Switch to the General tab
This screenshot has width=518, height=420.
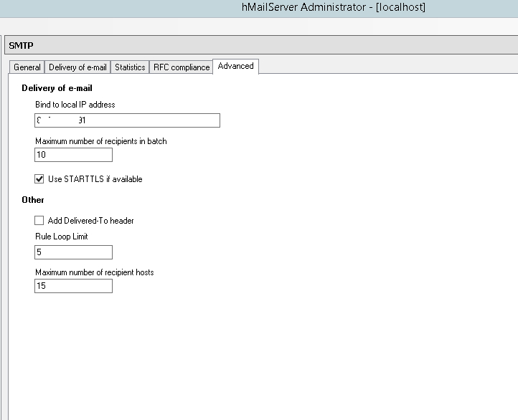[27, 67]
